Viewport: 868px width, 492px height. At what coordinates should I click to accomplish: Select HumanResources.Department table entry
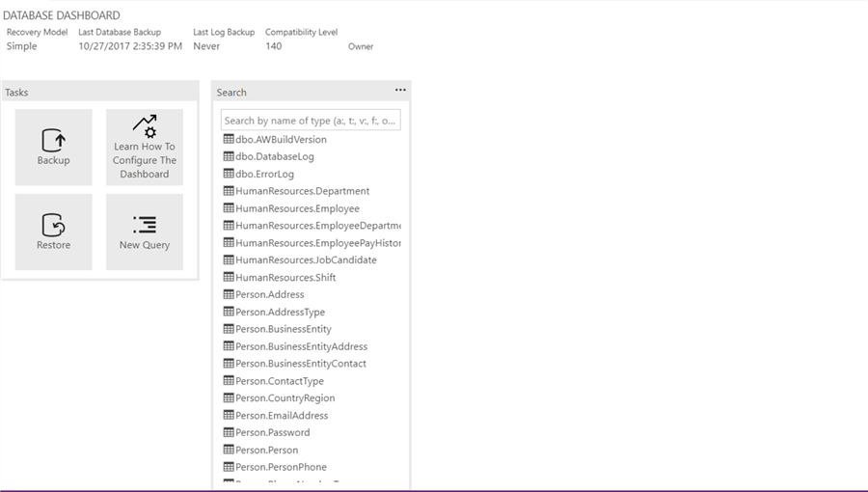[302, 191]
